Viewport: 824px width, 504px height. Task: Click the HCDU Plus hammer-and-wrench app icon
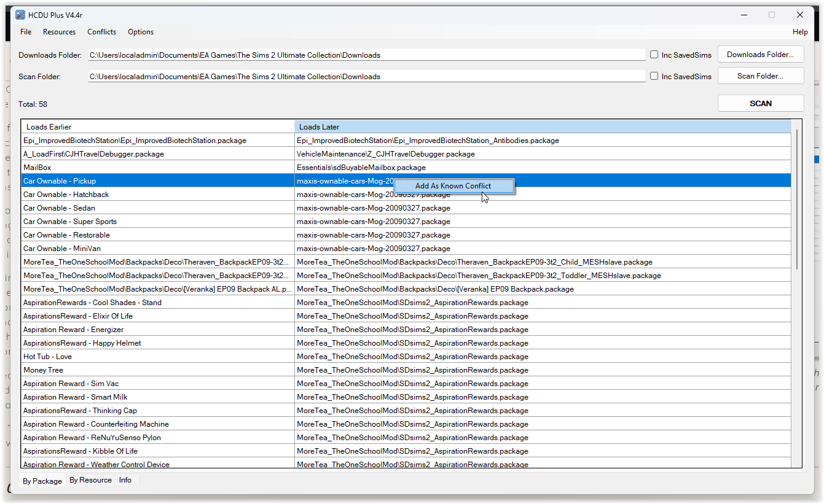pos(19,14)
